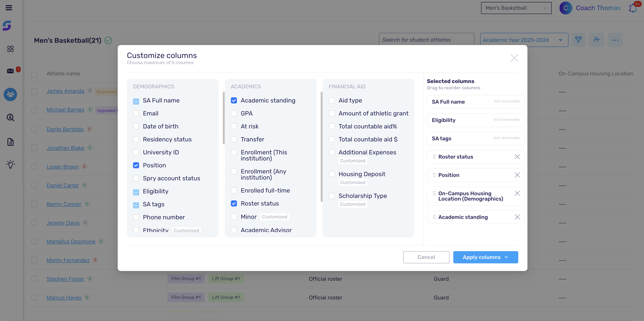Screen dimensions: 644x321
Task: Select the row checkbox for Stephen Foster
Action: [34, 279]
